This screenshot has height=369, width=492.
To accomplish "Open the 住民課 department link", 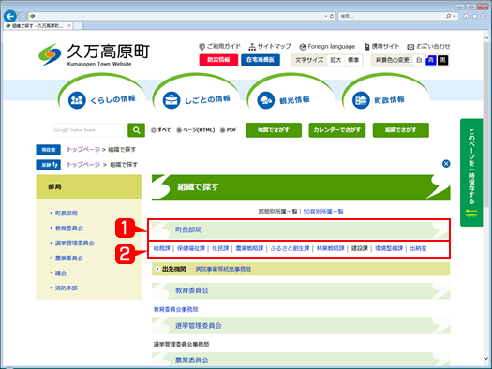I will point(221,248).
